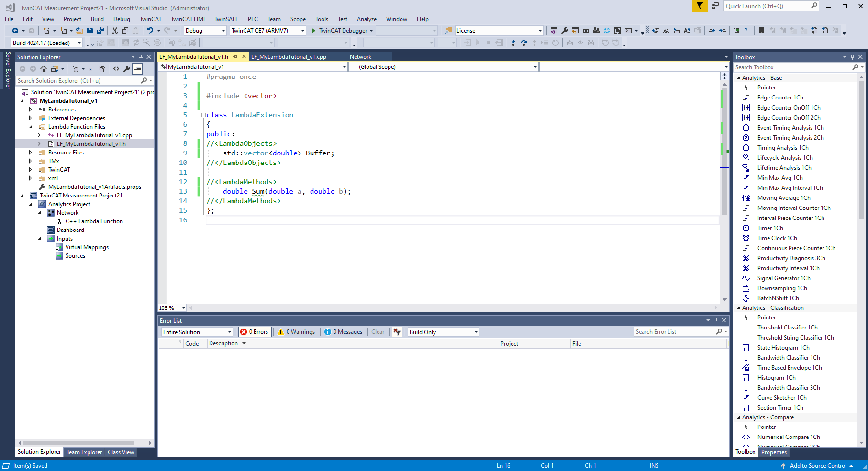This screenshot has width=868, height=471.
Task: Switch to the Team Explorer tab
Action: coord(84,452)
